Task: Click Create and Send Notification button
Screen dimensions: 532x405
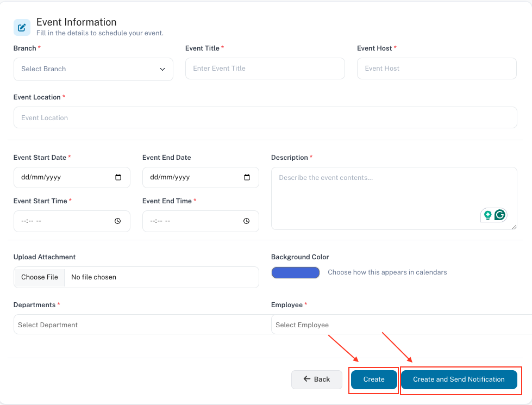Action: click(x=459, y=379)
